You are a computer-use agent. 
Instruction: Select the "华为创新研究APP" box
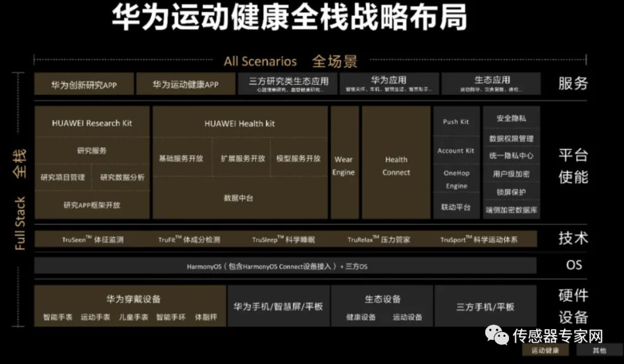(84, 84)
